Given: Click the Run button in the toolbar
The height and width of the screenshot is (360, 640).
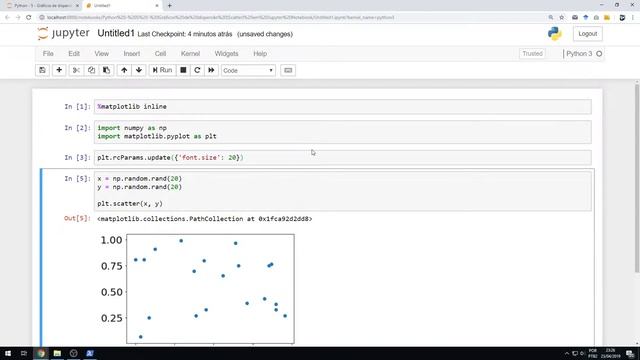Looking at the screenshot, I should click(162, 70).
